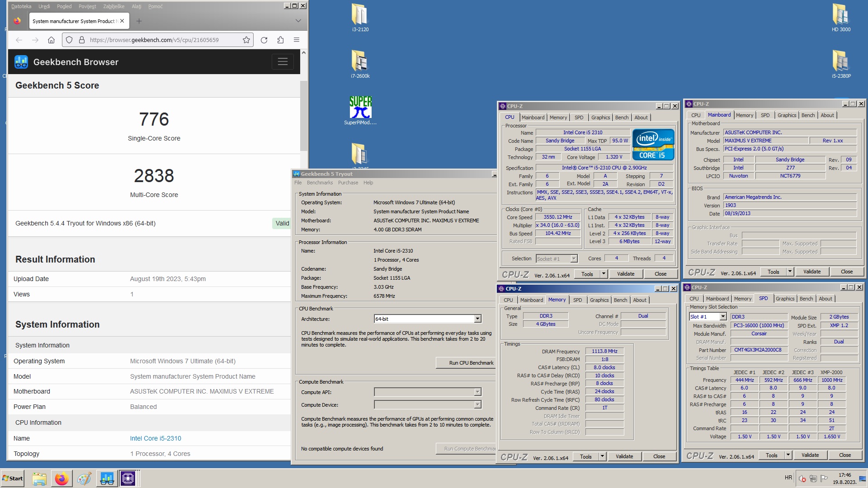Select SPD tab in the Memory window
This screenshot has width=868, height=488.
pyautogui.click(x=577, y=300)
